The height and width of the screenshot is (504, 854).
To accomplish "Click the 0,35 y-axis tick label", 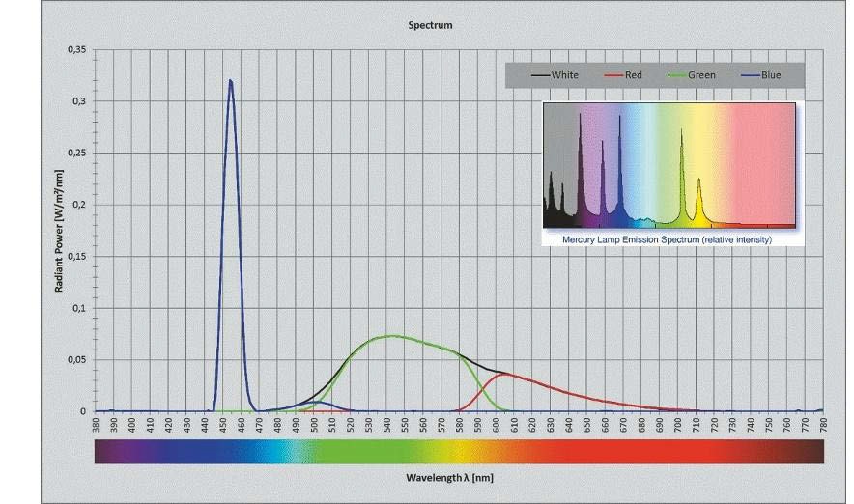I will click(76, 49).
